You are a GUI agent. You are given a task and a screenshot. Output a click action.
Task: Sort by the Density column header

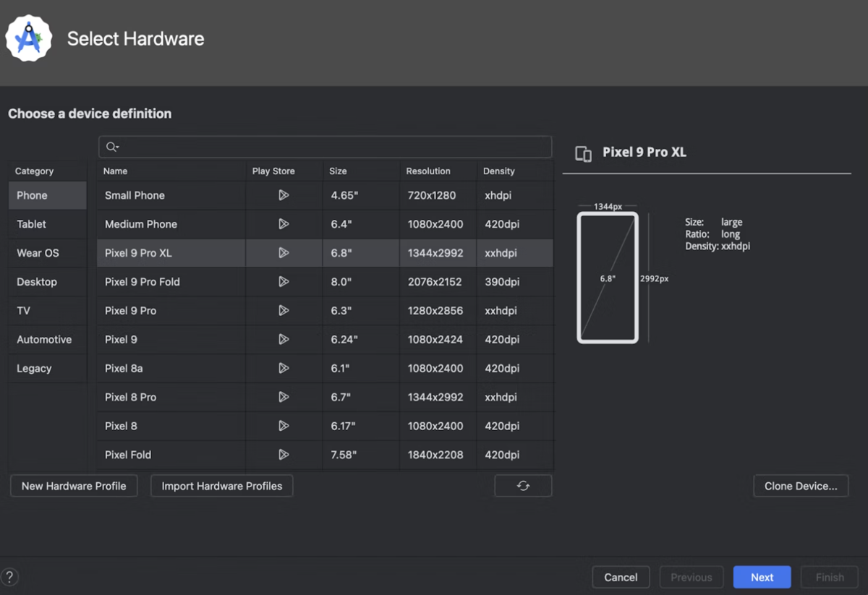(x=514, y=171)
